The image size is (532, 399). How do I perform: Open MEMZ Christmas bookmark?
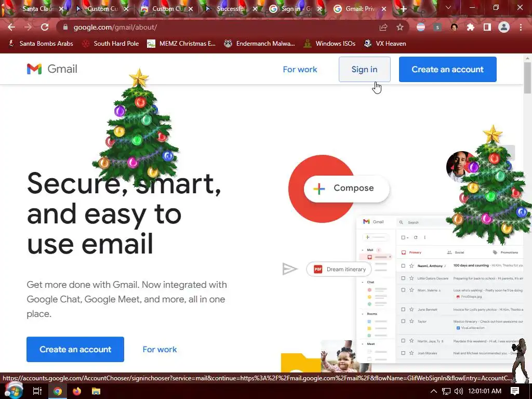point(181,44)
